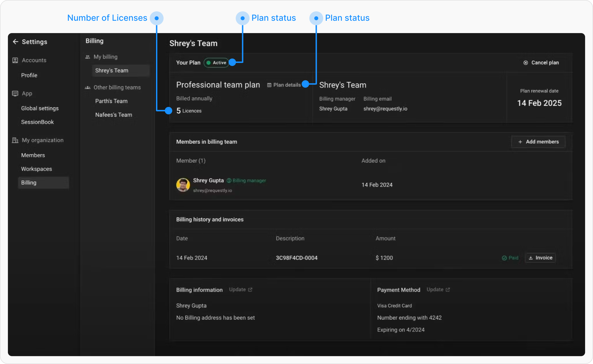Click the App section icon
The height and width of the screenshot is (364, 593).
point(15,94)
